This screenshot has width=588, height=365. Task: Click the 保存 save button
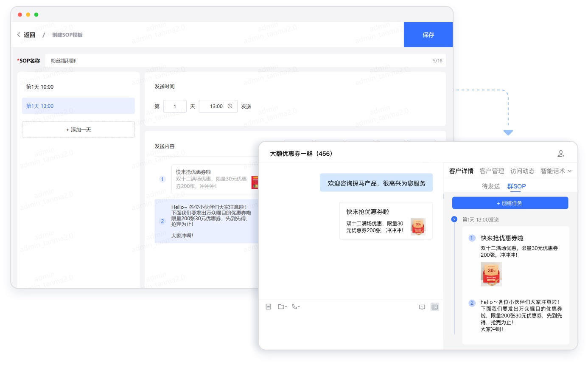(428, 35)
